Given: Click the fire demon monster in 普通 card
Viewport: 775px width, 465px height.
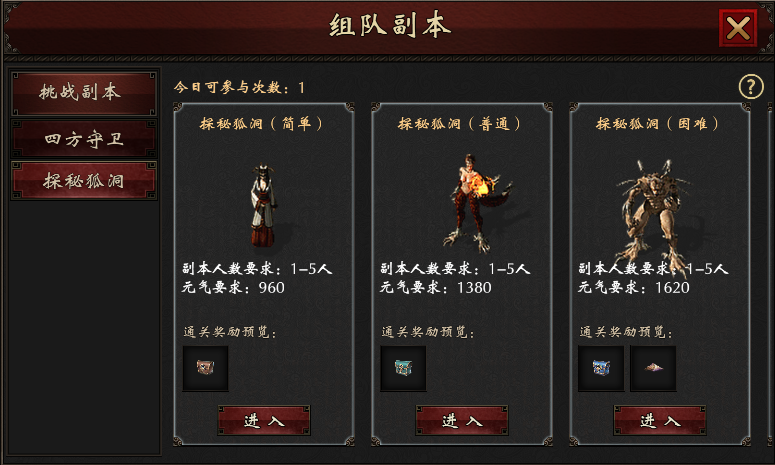Looking at the screenshot, I should pyautogui.click(x=473, y=203).
